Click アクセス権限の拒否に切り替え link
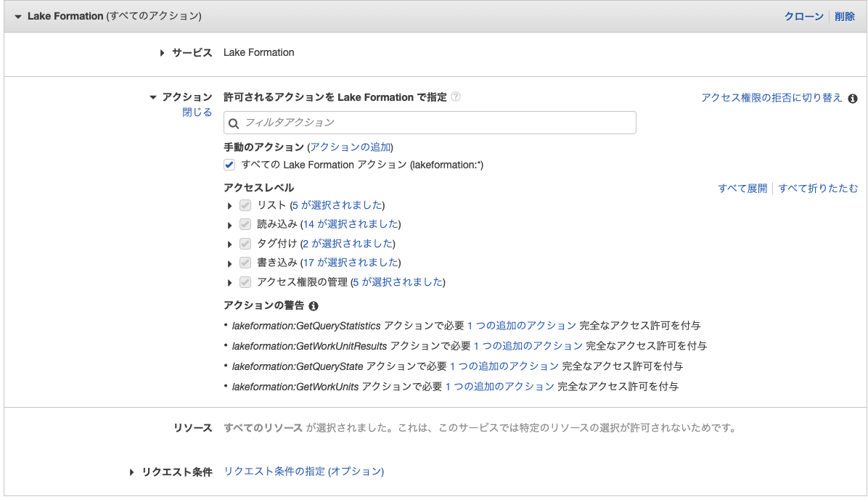Screen dimensions: 868x502 coord(771,98)
